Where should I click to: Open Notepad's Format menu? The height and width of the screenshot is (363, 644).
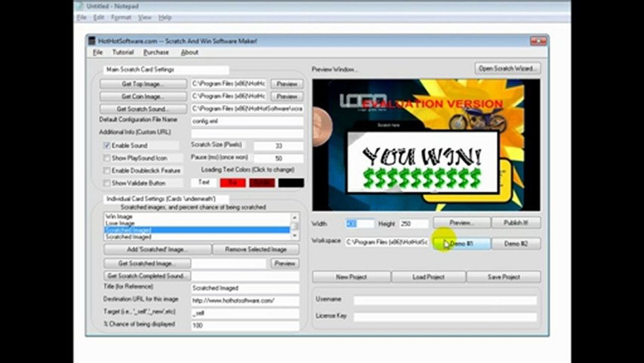121,17
